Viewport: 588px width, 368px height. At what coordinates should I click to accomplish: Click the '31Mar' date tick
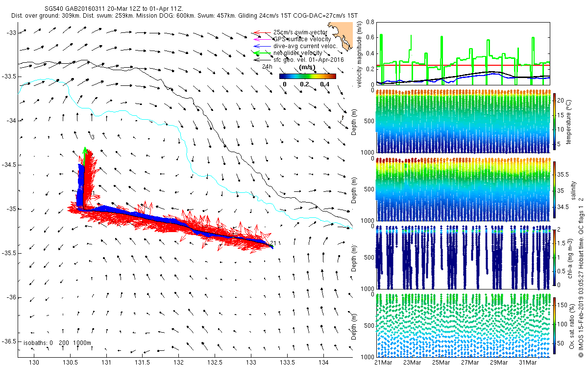pyautogui.click(x=528, y=363)
